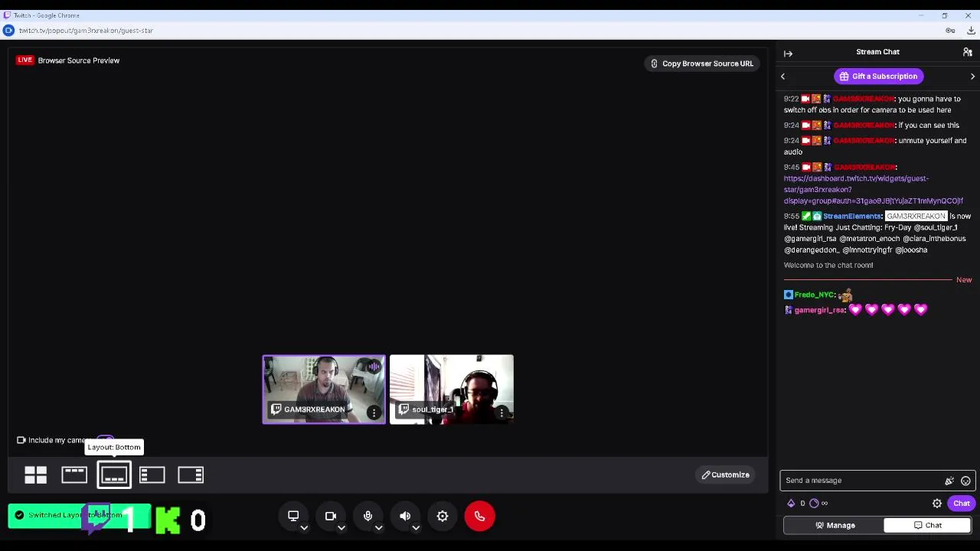Click the Switched Layout notification checkmark
This screenshot has height=551, width=980.
(x=20, y=515)
